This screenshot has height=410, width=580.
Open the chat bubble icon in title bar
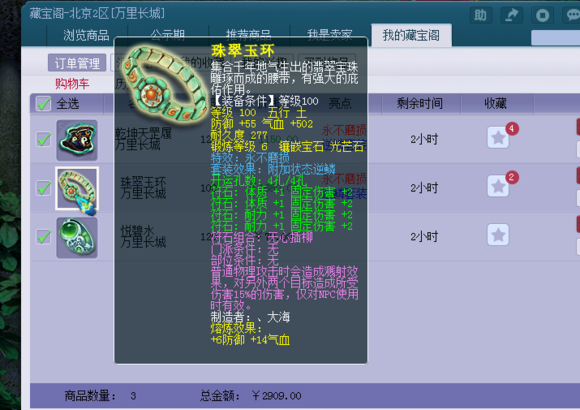(573, 16)
